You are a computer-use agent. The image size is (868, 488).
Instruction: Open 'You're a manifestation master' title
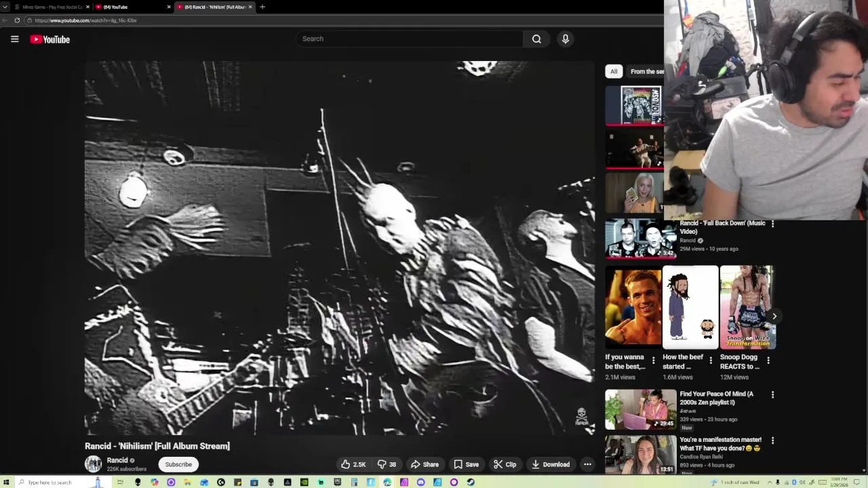click(x=720, y=444)
